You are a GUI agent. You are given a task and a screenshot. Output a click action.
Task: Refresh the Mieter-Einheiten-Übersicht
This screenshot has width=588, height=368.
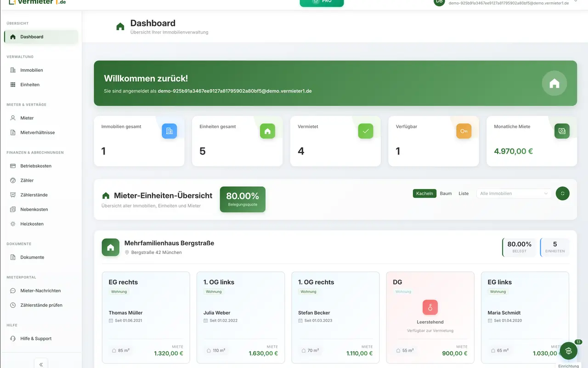coord(562,193)
